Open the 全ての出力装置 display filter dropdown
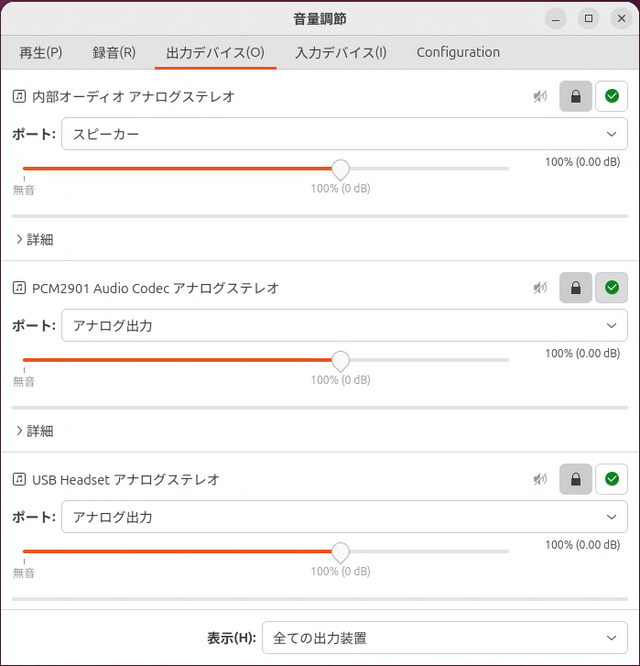 pyautogui.click(x=445, y=638)
